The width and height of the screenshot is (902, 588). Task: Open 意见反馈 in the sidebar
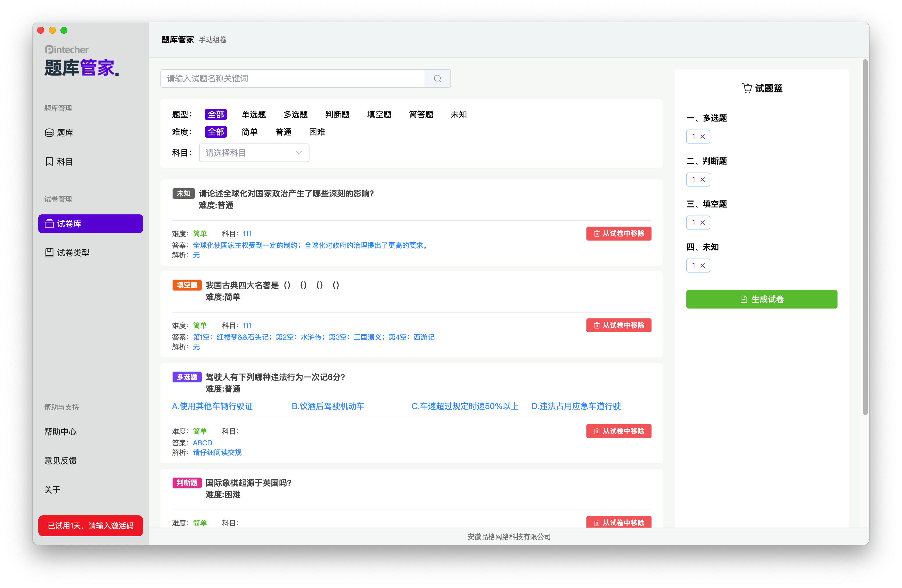[x=60, y=461]
